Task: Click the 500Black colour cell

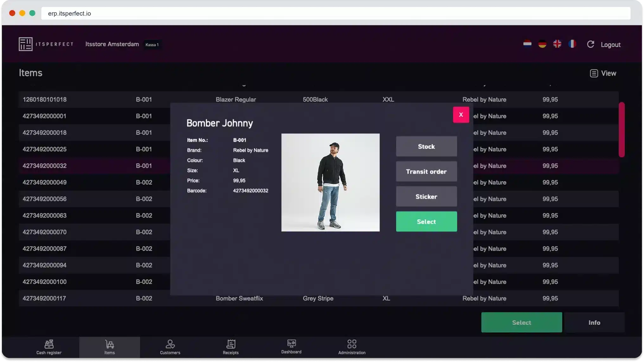Action: pos(315,100)
